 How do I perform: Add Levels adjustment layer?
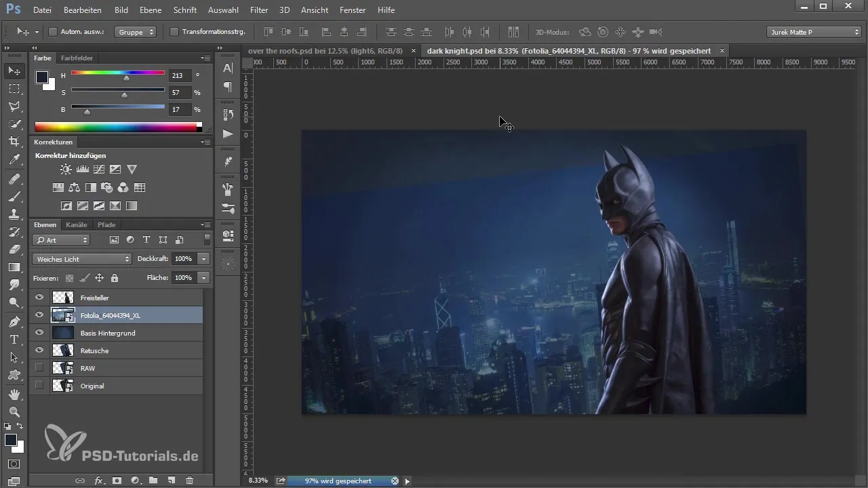point(82,169)
